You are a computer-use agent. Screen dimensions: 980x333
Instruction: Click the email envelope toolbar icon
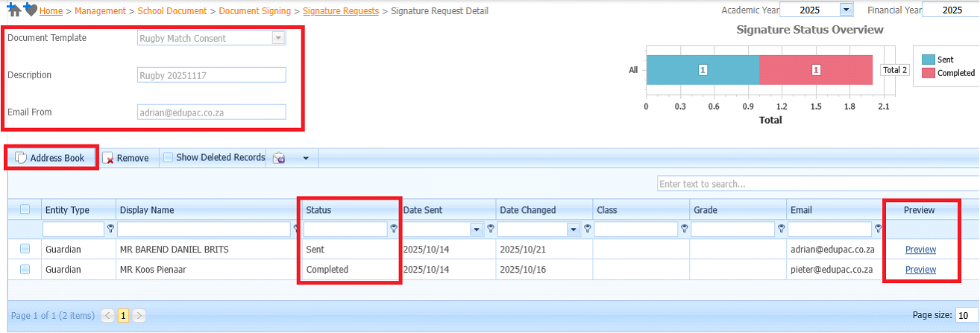tap(279, 158)
